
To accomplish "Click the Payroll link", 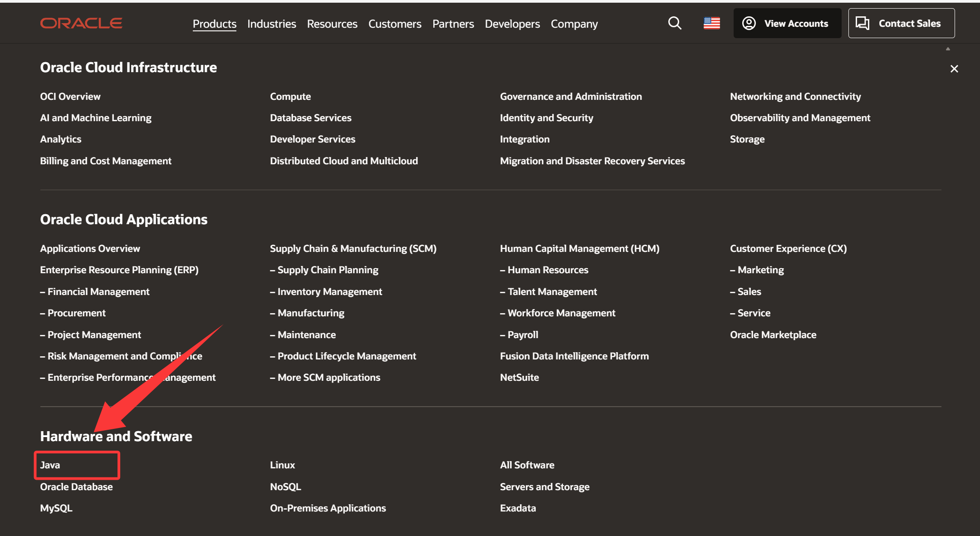I will (x=519, y=334).
